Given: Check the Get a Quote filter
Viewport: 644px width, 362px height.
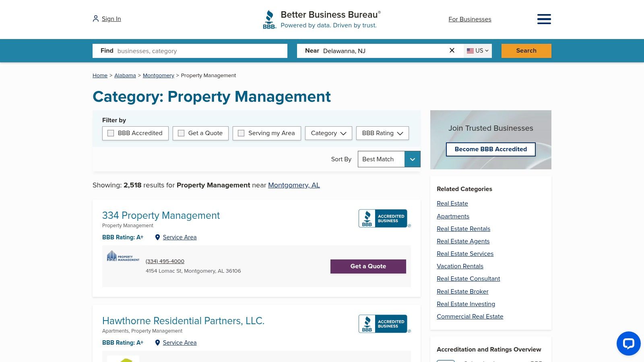Looking at the screenshot, I should pyautogui.click(x=181, y=133).
